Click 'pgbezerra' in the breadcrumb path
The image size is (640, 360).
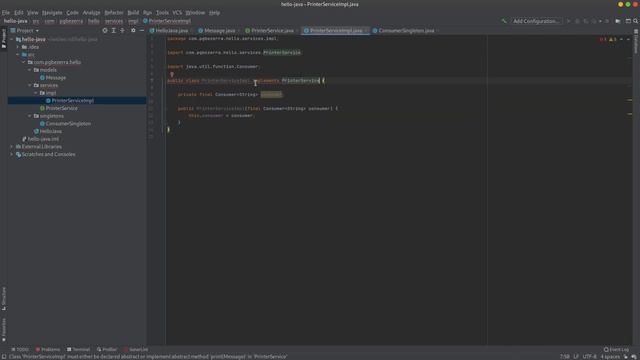71,21
